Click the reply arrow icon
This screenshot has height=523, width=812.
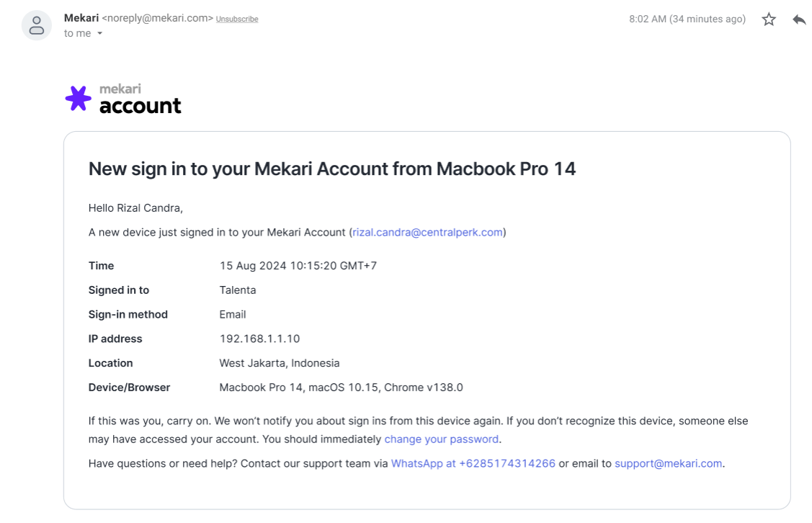(x=799, y=19)
